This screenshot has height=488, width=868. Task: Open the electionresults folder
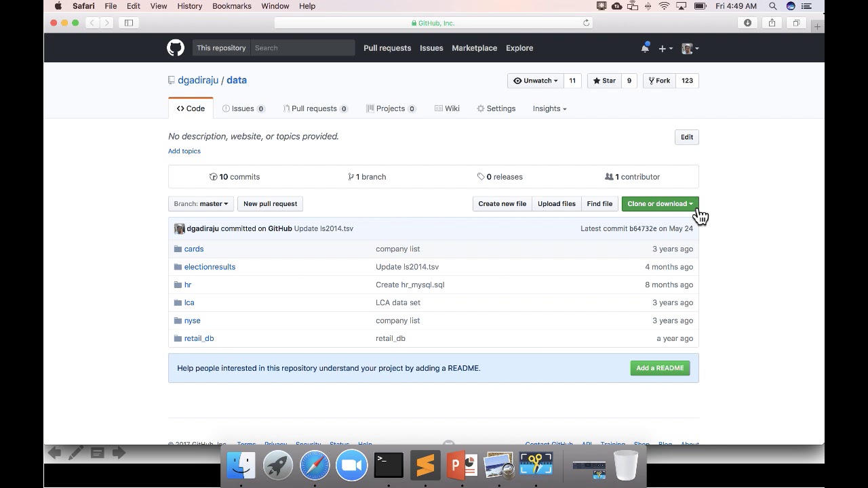coord(210,267)
